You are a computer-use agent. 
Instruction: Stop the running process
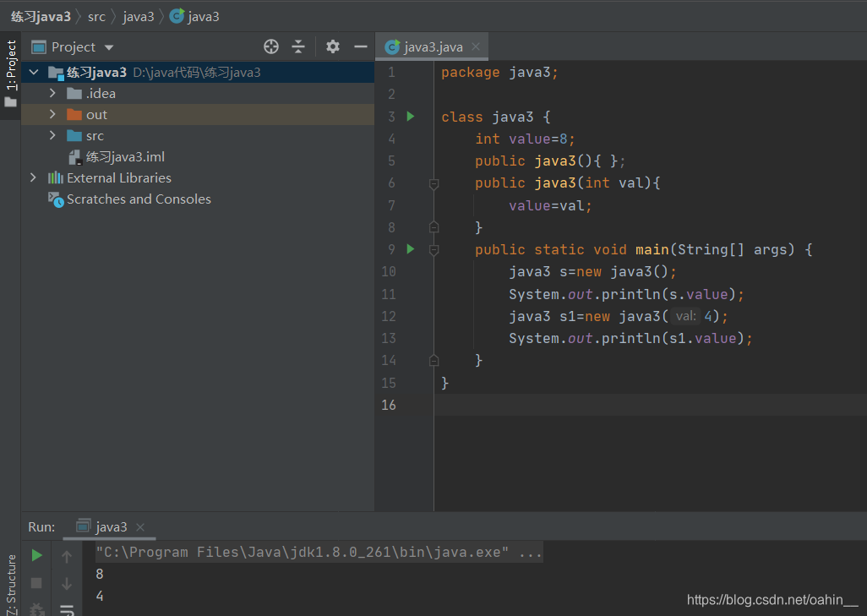click(x=36, y=583)
